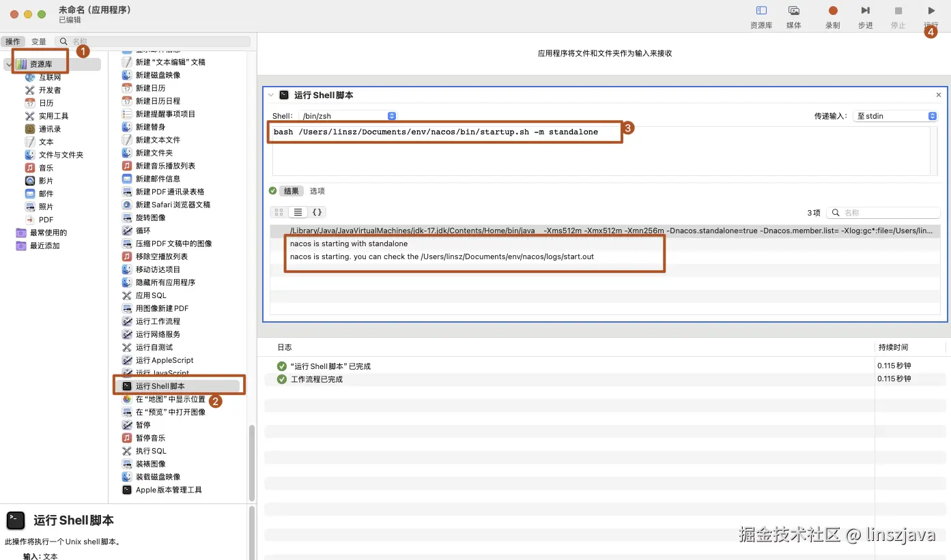The image size is (951, 560).
Task: Collapse the 运行 Shell 脚本 action panel
Action: (x=271, y=95)
